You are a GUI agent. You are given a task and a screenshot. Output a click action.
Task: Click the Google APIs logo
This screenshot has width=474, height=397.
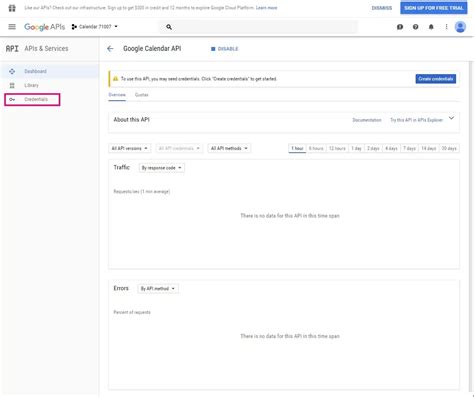pyautogui.click(x=44, y=27)
